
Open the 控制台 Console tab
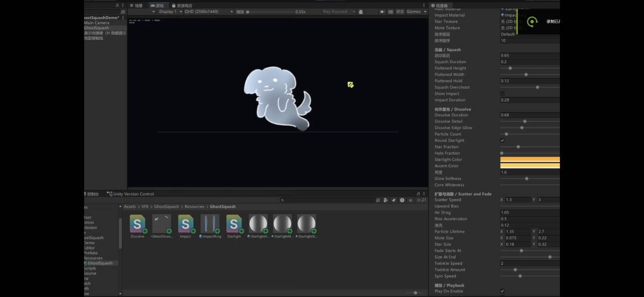click(92, 194)
